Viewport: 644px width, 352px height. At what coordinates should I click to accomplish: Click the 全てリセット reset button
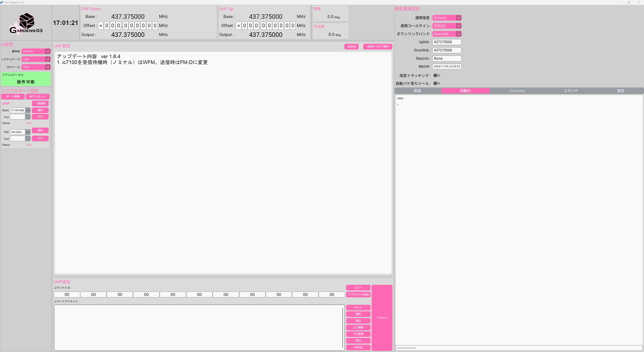click(x=38, y=96)
